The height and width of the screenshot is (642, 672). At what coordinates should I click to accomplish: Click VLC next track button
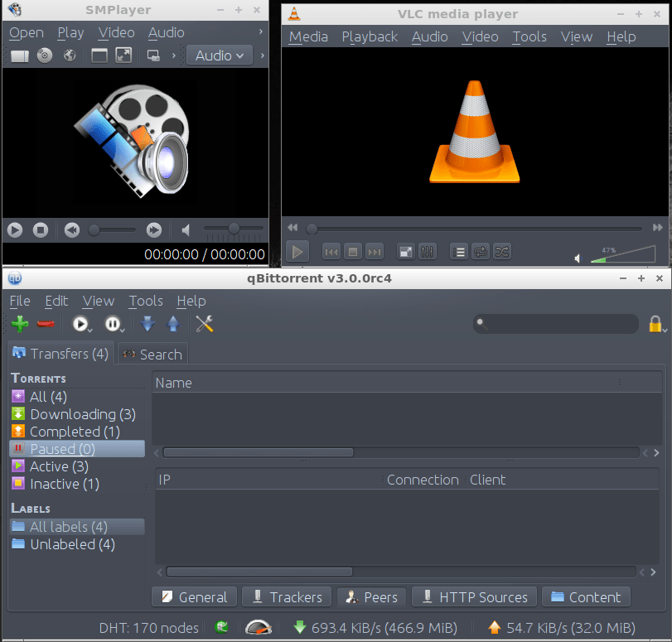[x=375, y=252]
